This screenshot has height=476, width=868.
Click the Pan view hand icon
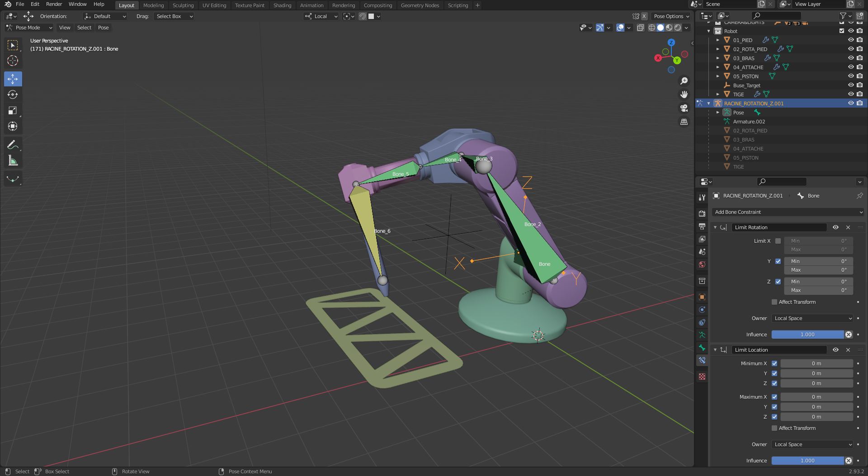pyautogui.click(x=684, y=94)
